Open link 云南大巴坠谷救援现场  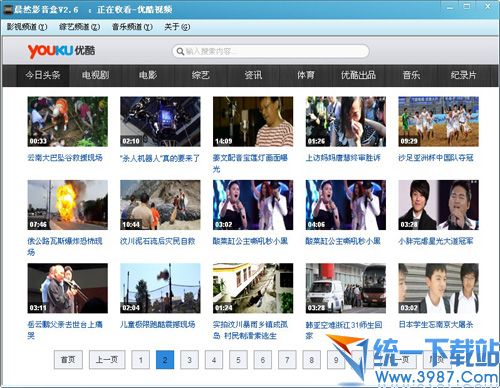65,158
